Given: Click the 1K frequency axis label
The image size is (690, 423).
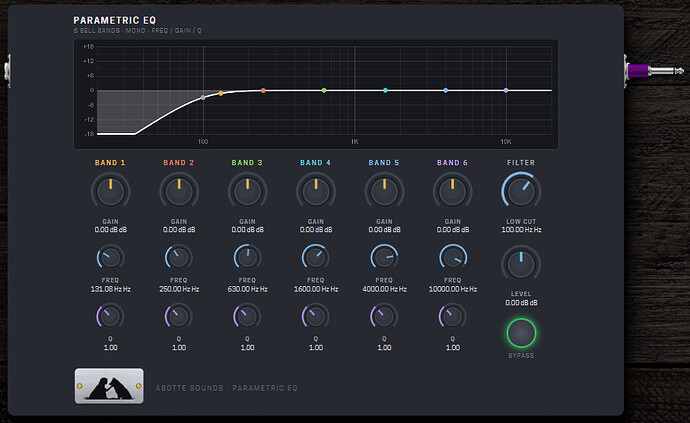Looking at the screenshot, I should (355, 142).
